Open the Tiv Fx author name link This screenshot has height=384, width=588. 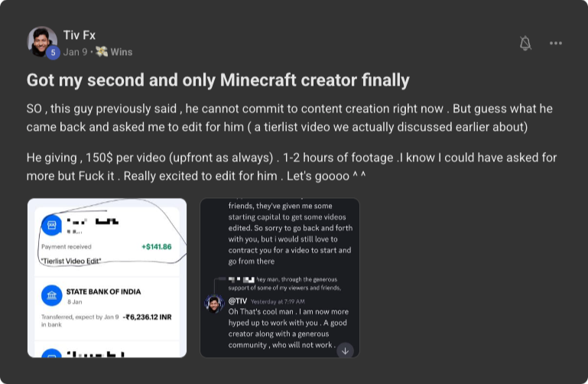click(x=79, y=35)
